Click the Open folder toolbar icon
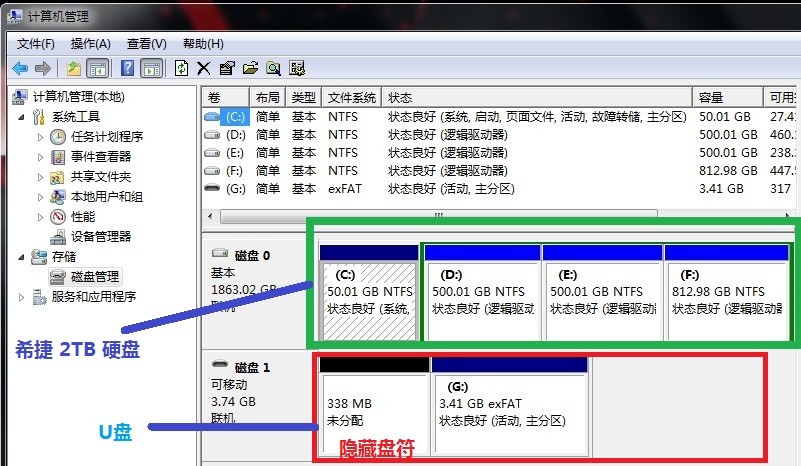801x466 pixels. pyautogui.click(x=250, y=68)
